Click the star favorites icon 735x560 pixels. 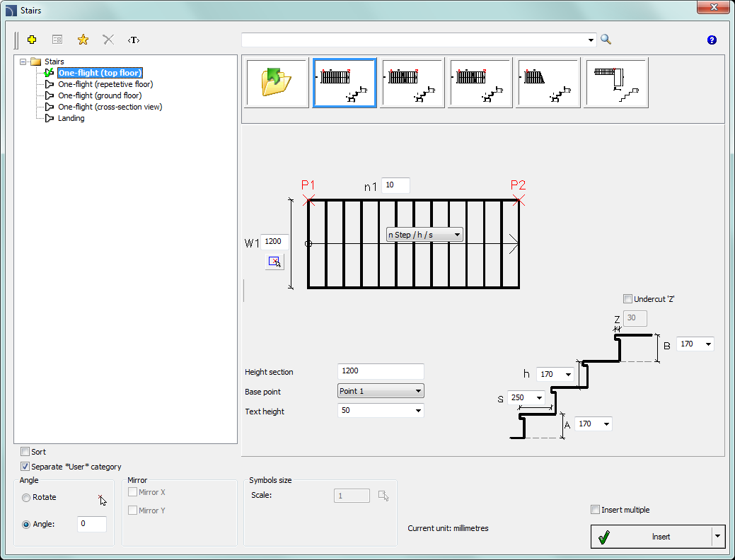[83, 40]
